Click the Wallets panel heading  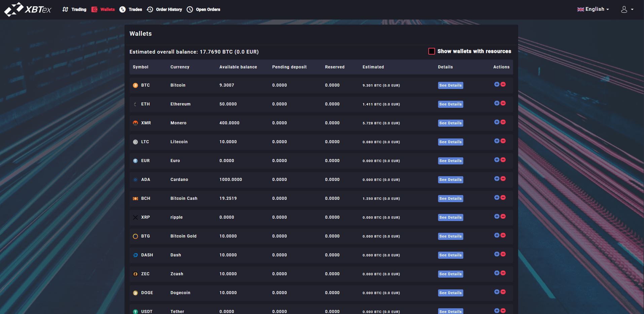[141, 34]
